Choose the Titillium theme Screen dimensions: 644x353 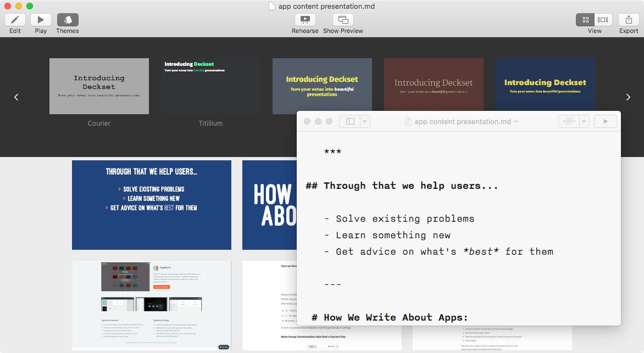click(x=211, y=86)
